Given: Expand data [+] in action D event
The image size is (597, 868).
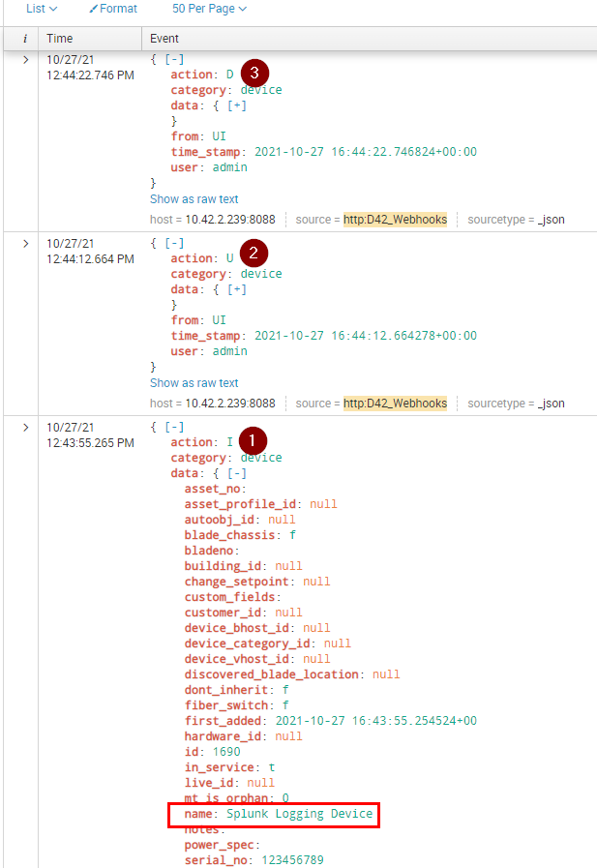Looking at the screenshot, I should 236,105.
